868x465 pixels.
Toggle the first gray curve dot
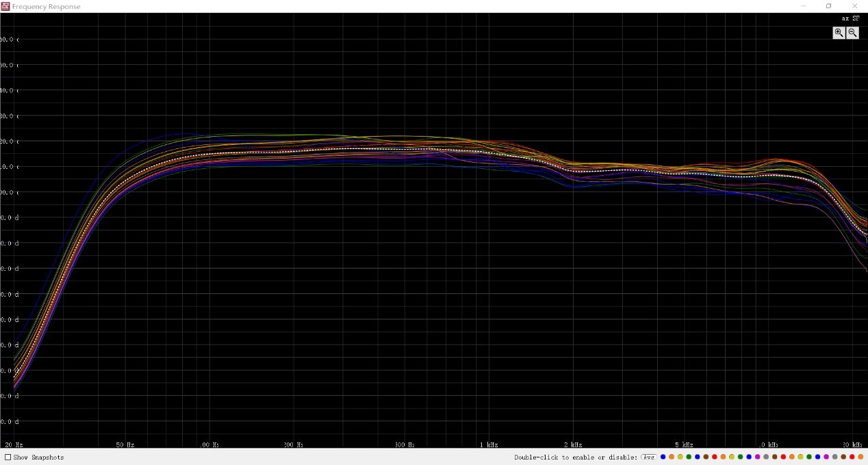pos(766,457)
